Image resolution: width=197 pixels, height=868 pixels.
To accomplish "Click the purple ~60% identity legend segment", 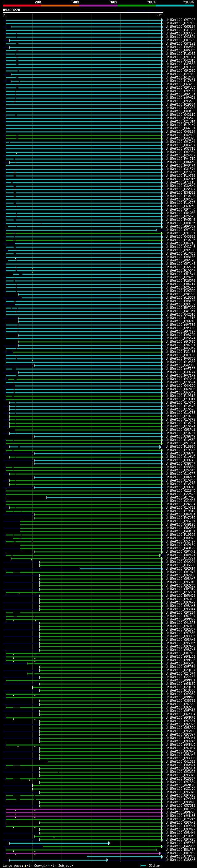I will (98, 6).
